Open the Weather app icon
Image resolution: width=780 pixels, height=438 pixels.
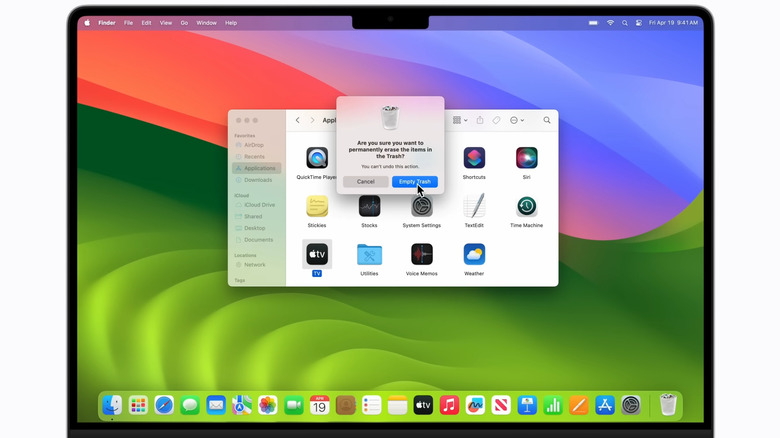(474, 255)
